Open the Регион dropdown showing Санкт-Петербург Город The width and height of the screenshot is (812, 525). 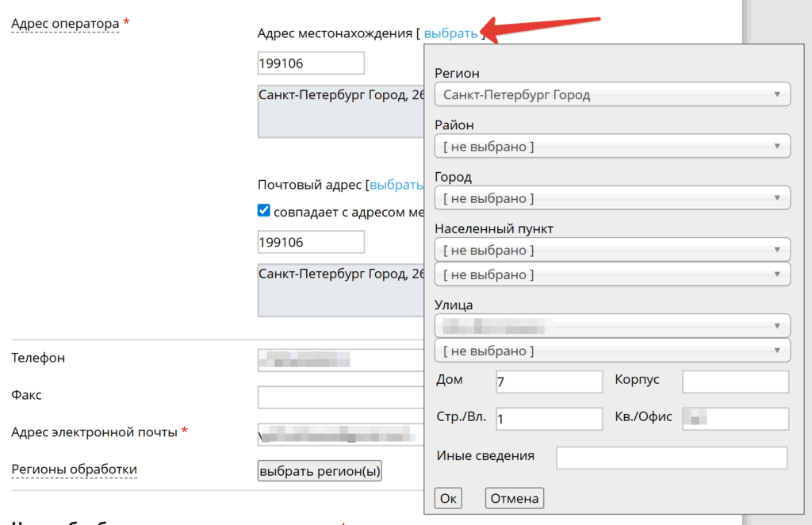(x=612, y=94)
